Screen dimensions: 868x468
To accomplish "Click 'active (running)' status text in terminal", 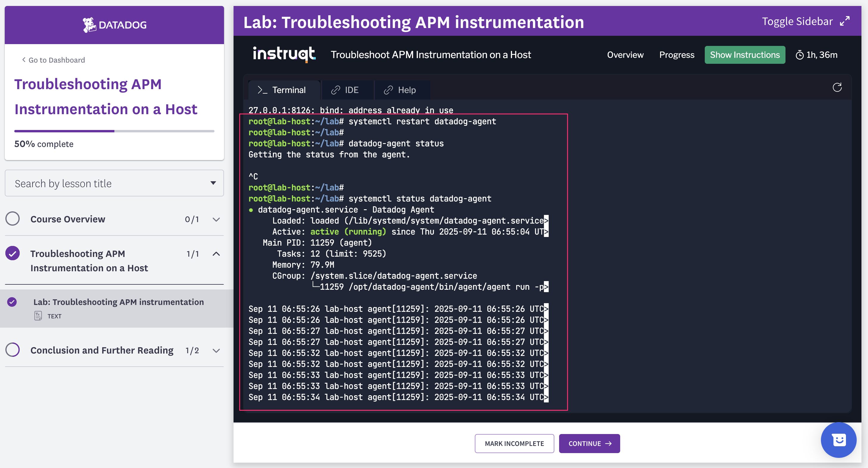I will [x=348, y=232].
